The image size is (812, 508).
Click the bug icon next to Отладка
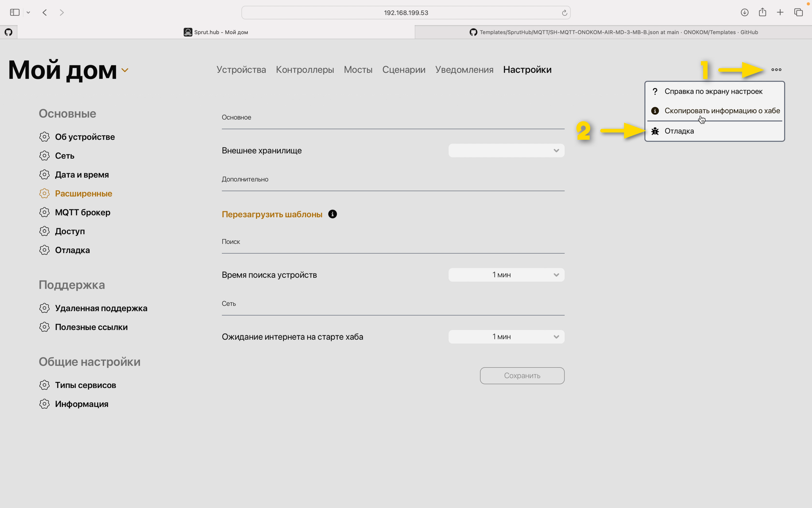(655, 131)
